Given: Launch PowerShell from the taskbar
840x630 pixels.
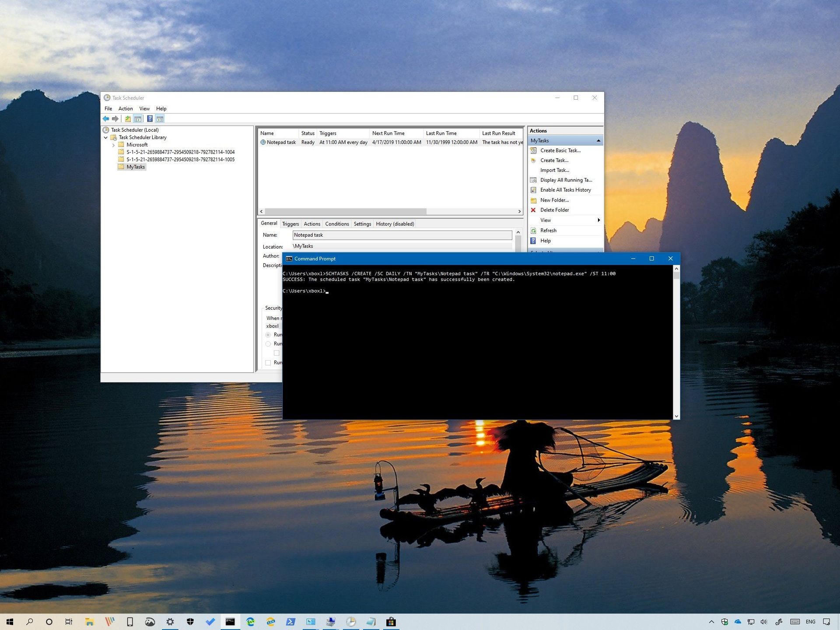Looking at the screenshot, I should pos(290,621).
